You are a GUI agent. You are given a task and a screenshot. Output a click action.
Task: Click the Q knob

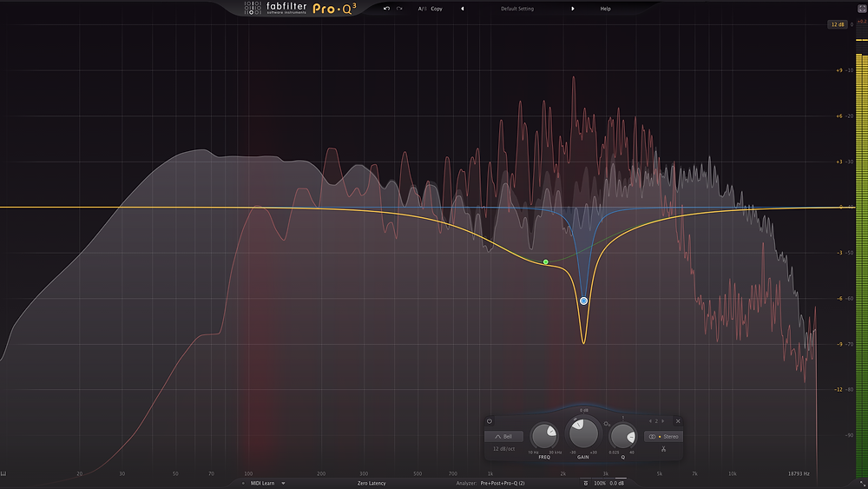click(x=622, y=436)
